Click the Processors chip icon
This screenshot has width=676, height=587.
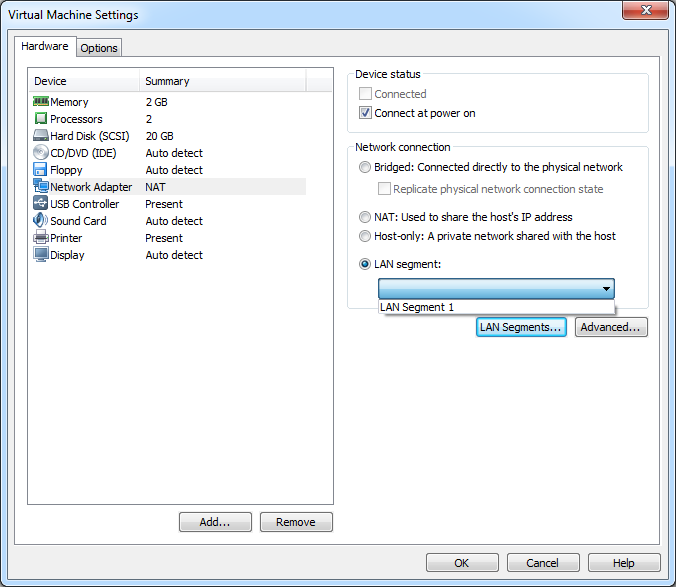pyautogui.click(x=41, y=119)
